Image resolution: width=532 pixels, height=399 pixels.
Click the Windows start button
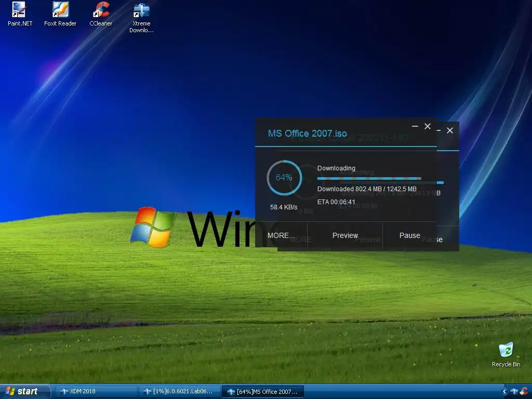(x=24, y=391)
